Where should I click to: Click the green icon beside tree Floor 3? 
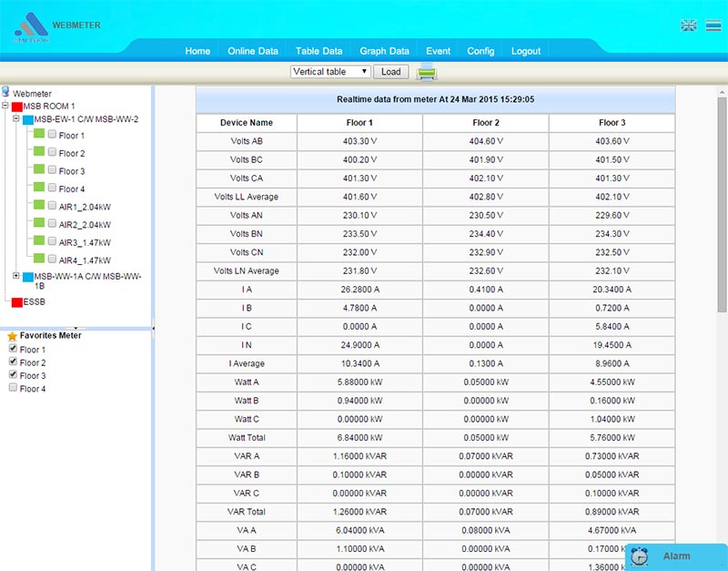pos(39,169)
